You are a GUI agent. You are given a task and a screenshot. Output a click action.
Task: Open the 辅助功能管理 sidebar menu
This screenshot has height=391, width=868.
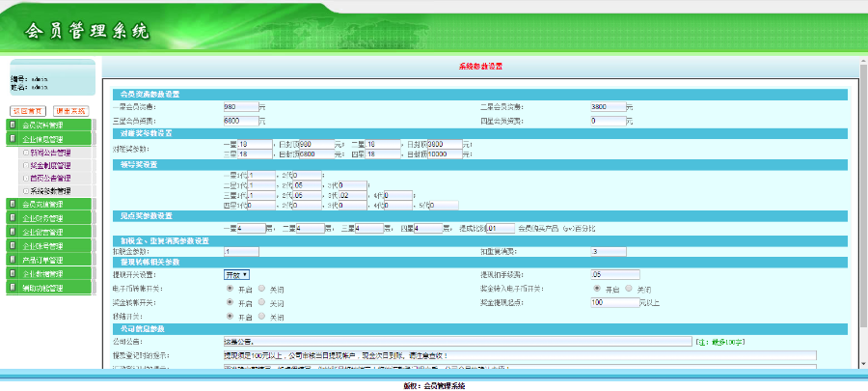49,288
